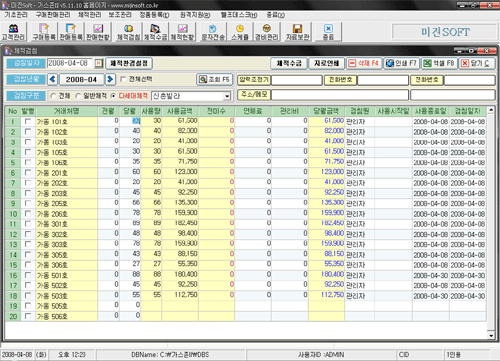The image size is (500, 361).
Task: Click the 미진SOFT logo banner
Action: point(445,32)
